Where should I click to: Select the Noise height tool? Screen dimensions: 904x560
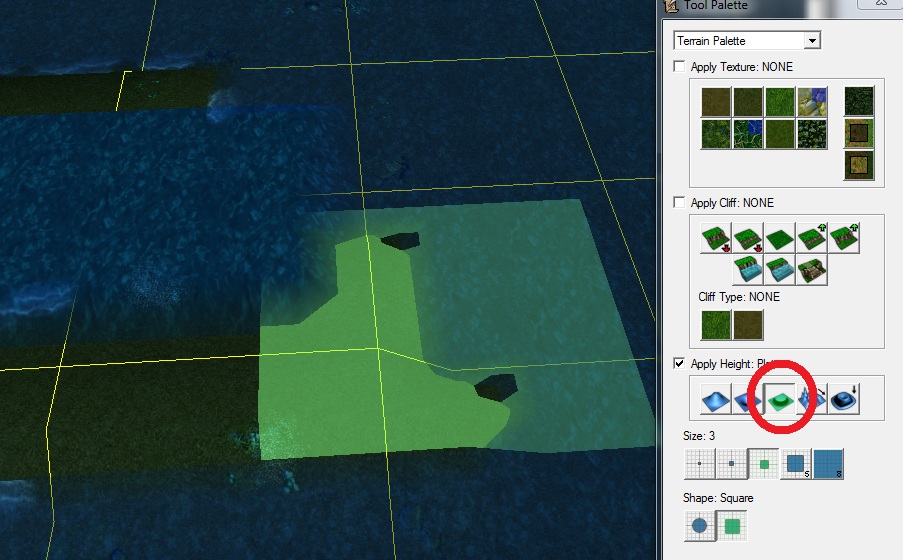813,399
